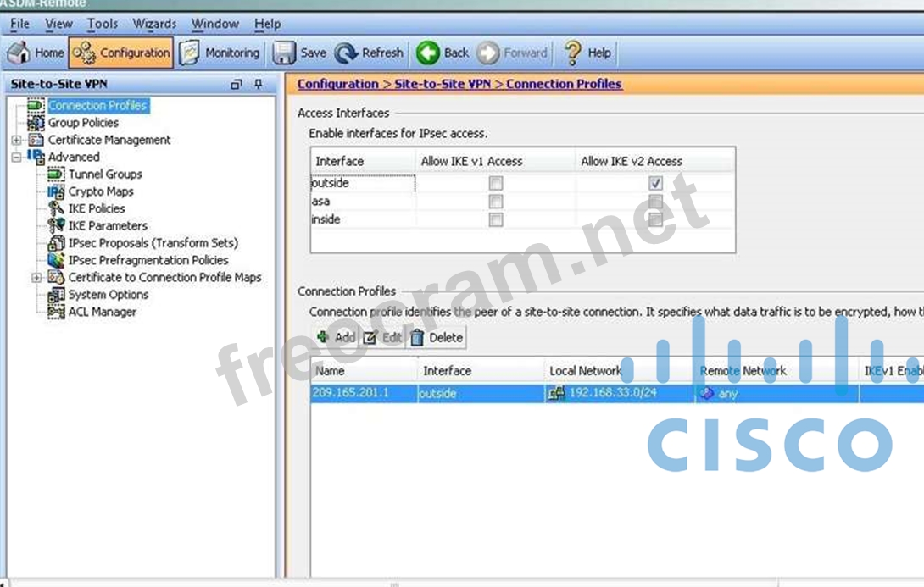Open Help question mark icon

573,53
